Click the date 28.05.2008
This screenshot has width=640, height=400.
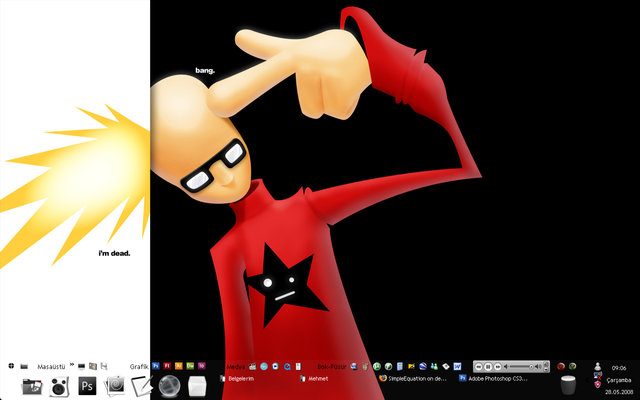pyautogui.click(x=619, y=392)
